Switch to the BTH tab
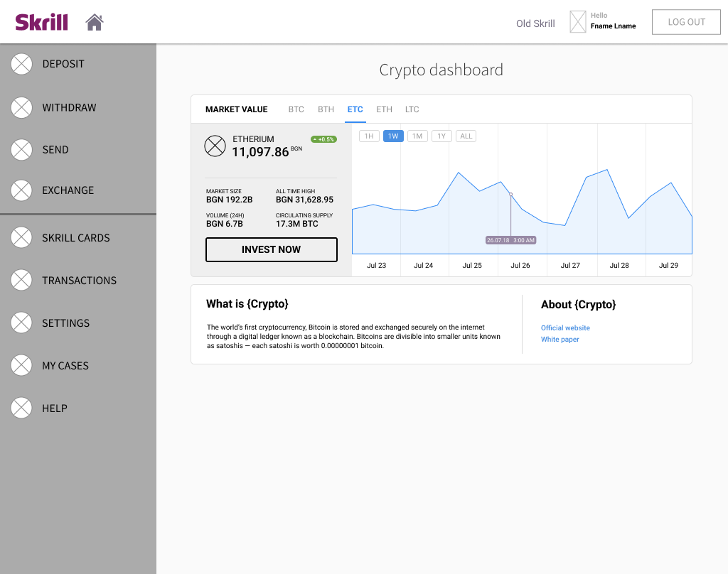Viewport: 728px width, 574px height. tap(326, 109)
